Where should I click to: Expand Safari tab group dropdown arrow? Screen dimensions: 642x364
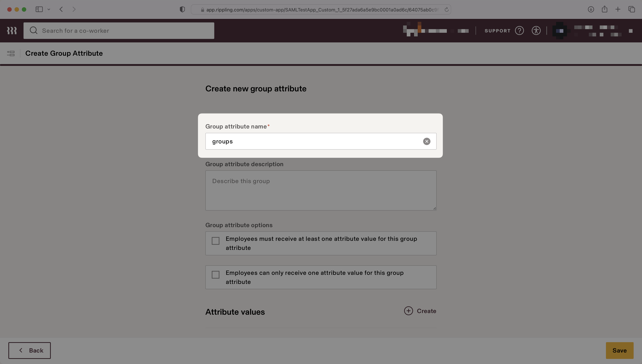coord(49,9)
